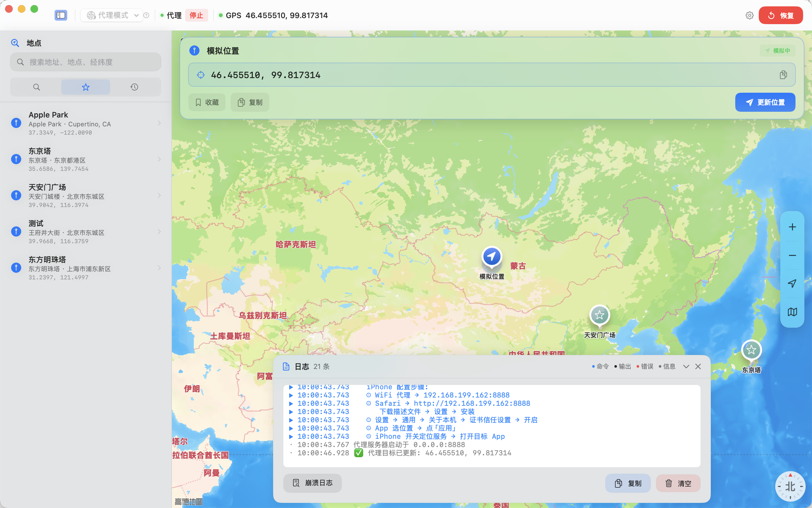This screenshot has width=812, height=508.
Task: Click the blue 更新位置 button
Action: [765, 102]
